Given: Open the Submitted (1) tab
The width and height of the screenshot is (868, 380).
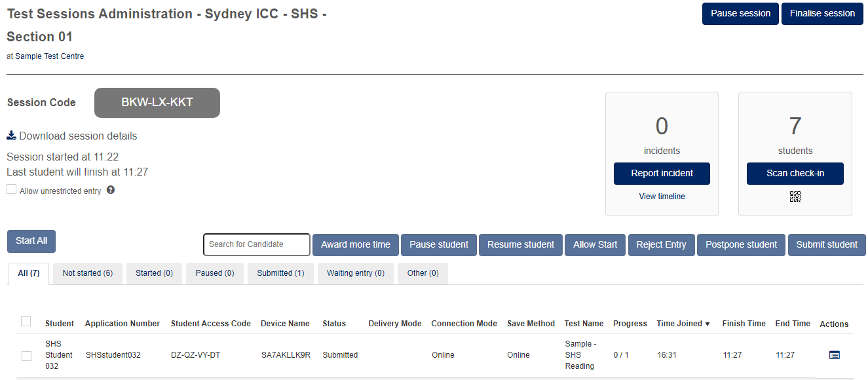Looking at the screenshot, I should 280,273.
